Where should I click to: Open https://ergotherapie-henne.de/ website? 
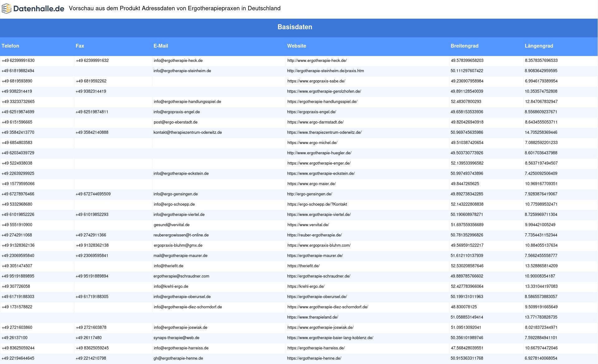[x=314, y=358]
